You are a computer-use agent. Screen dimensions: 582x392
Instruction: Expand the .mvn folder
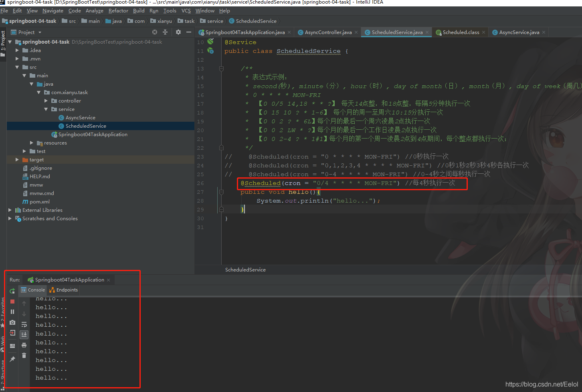(17, 58)
